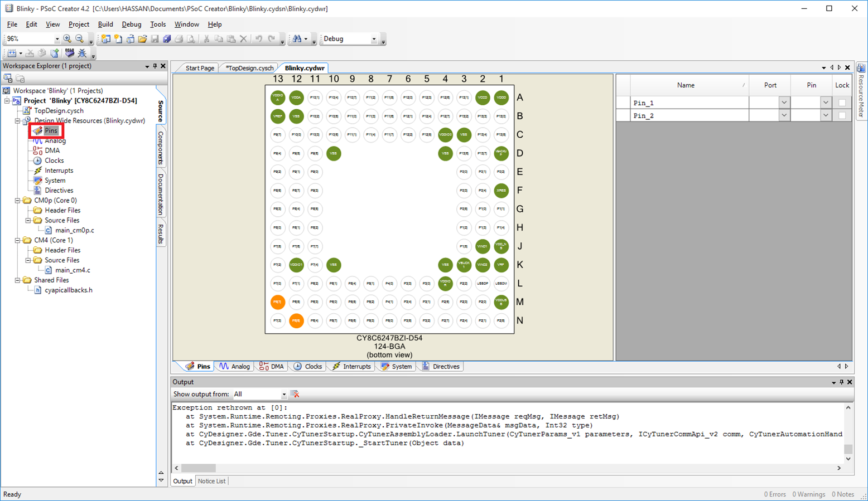Click the zoom out magnifier icon

80,38
